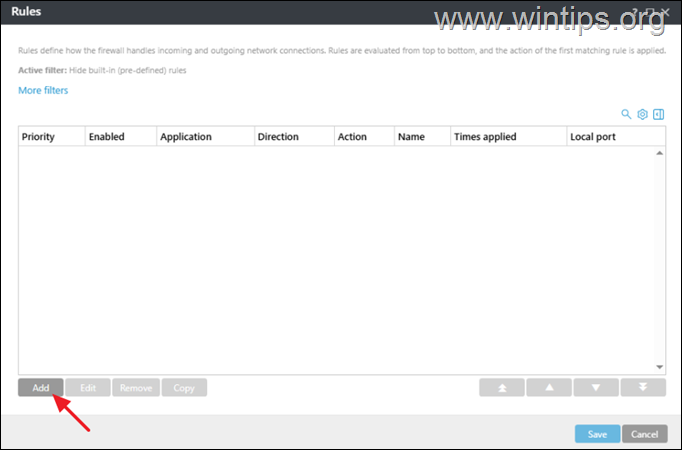Sort by the Priority column header
The width and height of the screenshot is (682, 450).
click(x=52, y=137)
